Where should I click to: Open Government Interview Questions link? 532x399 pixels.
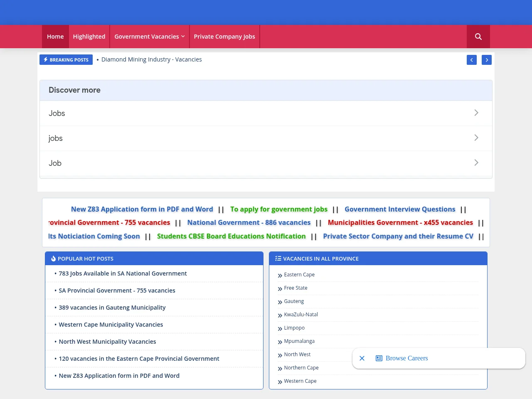tap(400, 209)
